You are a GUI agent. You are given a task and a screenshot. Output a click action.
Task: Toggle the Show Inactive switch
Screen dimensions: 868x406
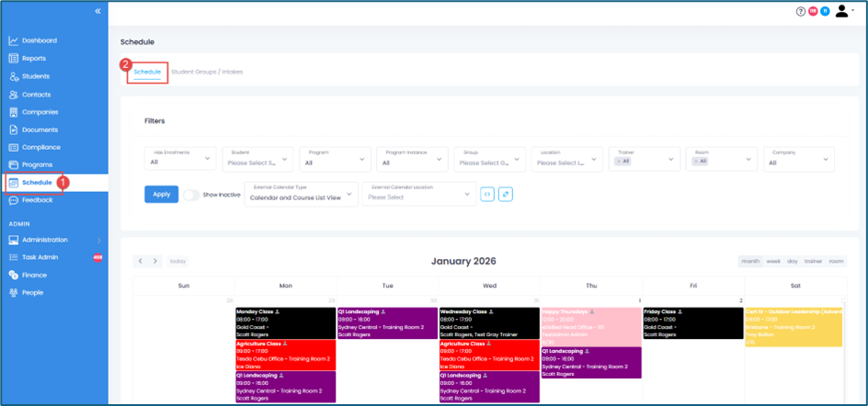[x=190, y=195]
